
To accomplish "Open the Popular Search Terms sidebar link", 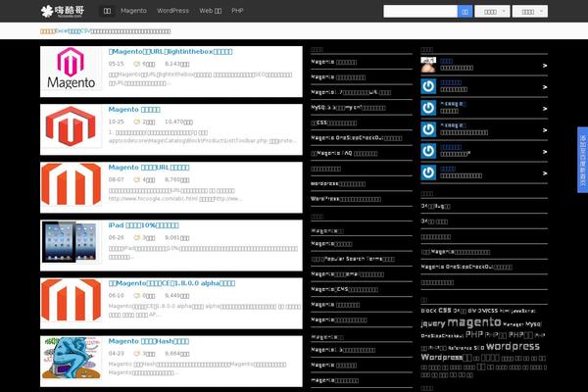I will point(353,259).
